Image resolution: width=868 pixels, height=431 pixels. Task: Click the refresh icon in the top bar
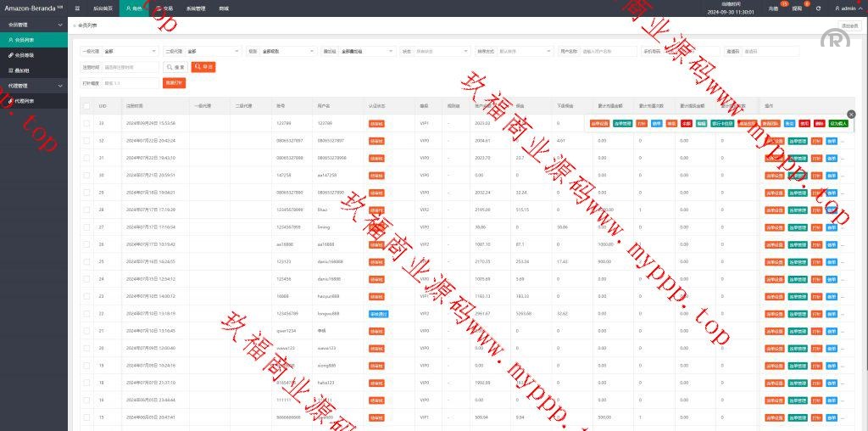(x=818, y=8)
